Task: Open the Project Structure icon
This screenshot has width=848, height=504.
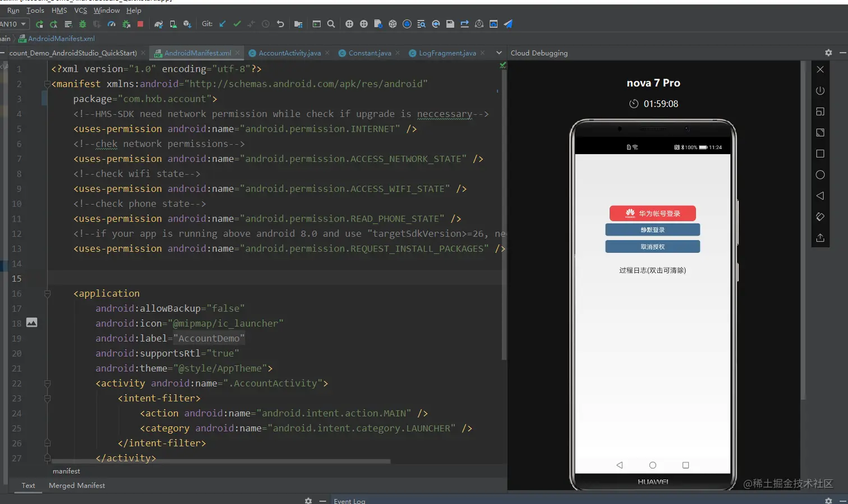Action: coord(298,24)
